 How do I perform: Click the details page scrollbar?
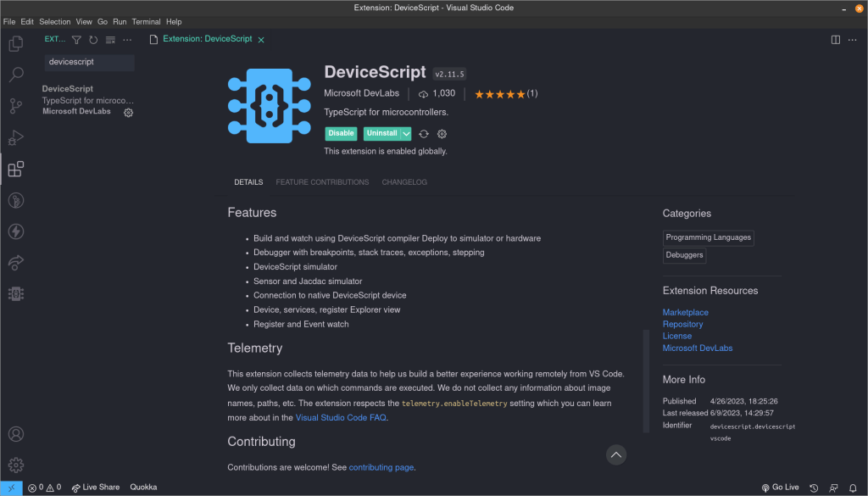(646, 381)
